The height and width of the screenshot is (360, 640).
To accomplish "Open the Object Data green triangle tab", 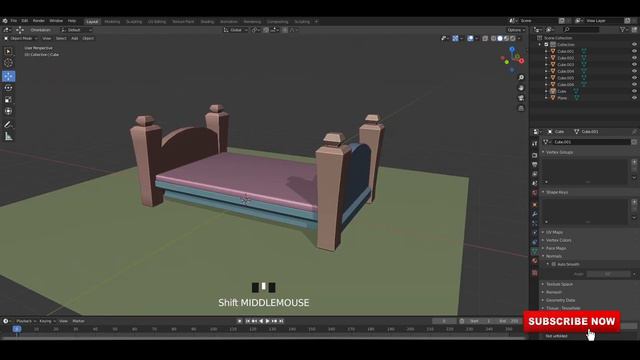I will tap(535, 251).
